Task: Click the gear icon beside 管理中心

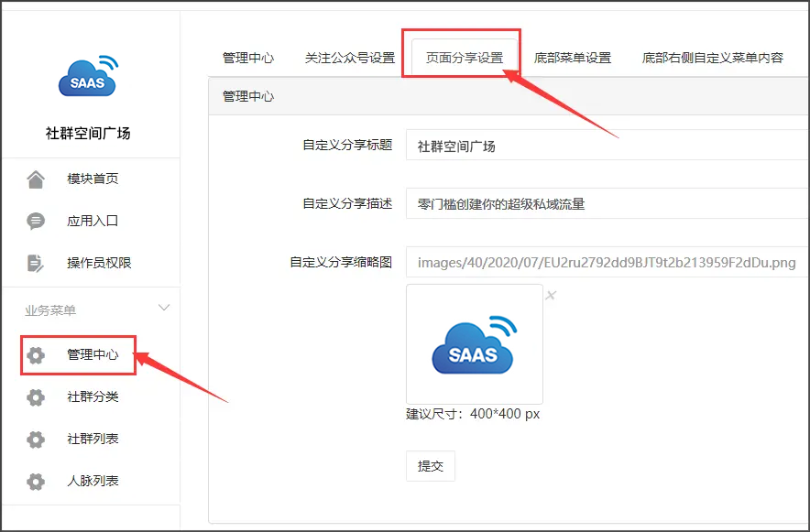Action: pyautogui.click(x=36, y=355)
